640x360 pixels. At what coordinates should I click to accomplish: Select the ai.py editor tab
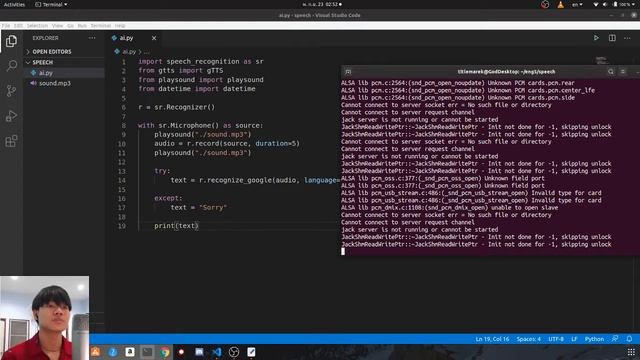(134, 38)
